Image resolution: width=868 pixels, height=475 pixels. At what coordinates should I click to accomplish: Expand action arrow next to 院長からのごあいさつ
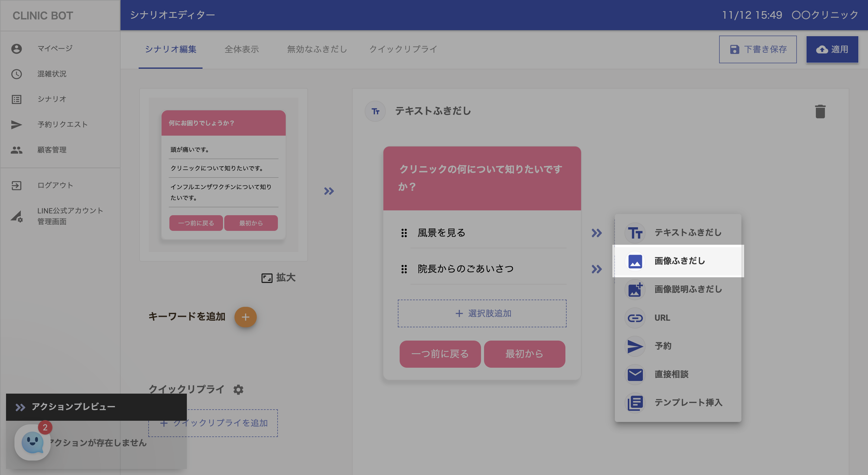[596, 269]
